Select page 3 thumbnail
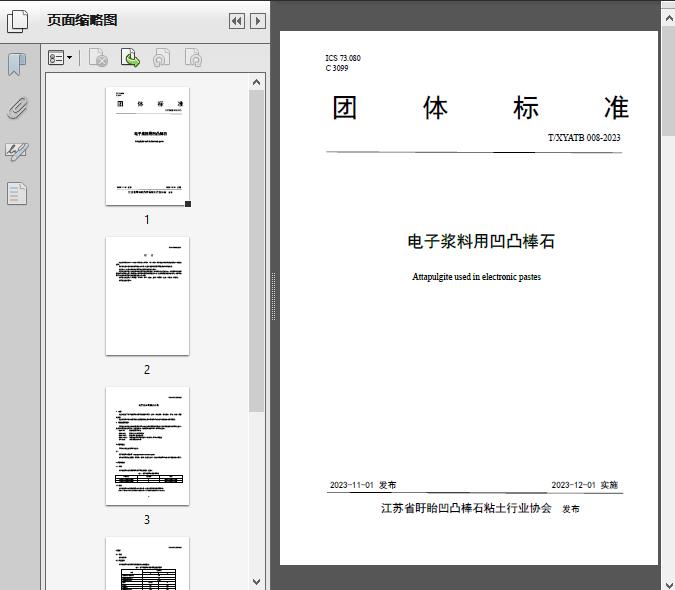Viewport: 675px width, 590px height. pyautogui.click(x=147, y=446)
